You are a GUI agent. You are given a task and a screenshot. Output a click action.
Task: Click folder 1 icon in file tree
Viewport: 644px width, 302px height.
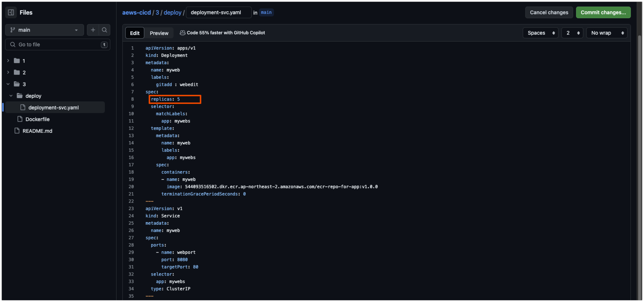point(17,61)
